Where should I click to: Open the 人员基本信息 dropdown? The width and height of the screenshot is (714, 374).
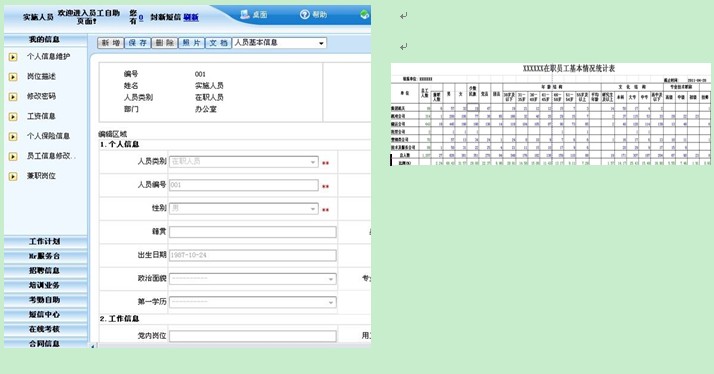[280, 43]
